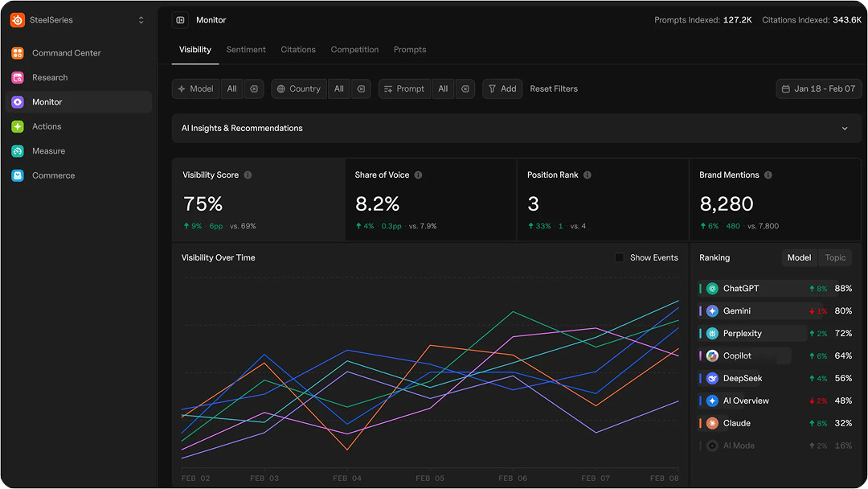Click the Claude icon in Ranking
Screen dimensions: 868x489
point(712,423)
